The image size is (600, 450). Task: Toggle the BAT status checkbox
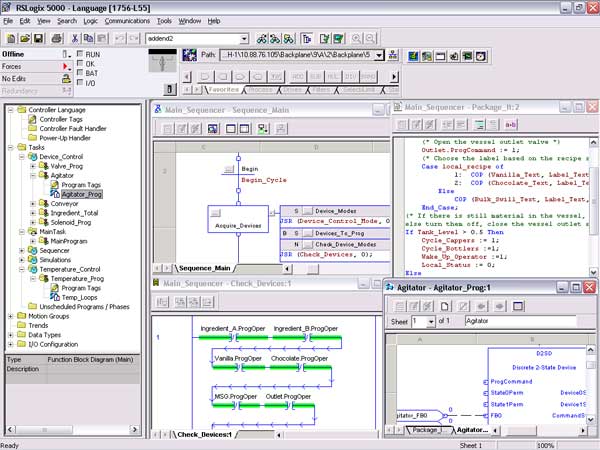(80, 73)
